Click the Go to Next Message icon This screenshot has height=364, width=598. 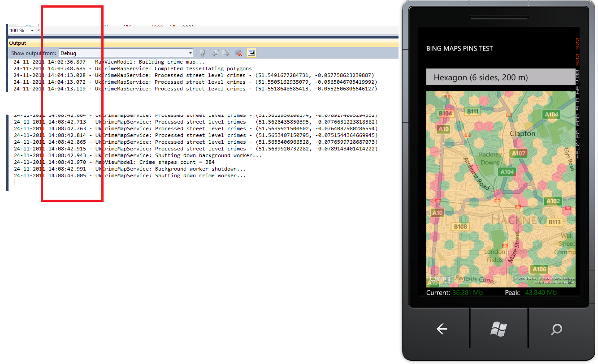click(225, 53)
